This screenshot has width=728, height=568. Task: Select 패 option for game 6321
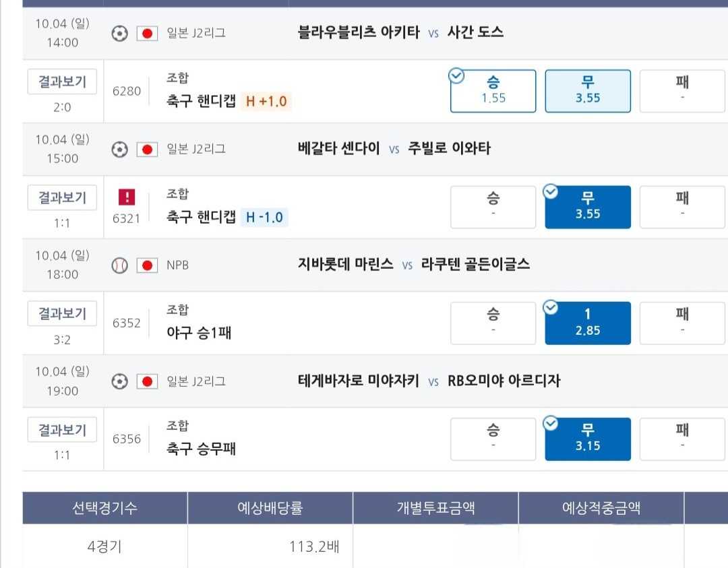point(682,207)
